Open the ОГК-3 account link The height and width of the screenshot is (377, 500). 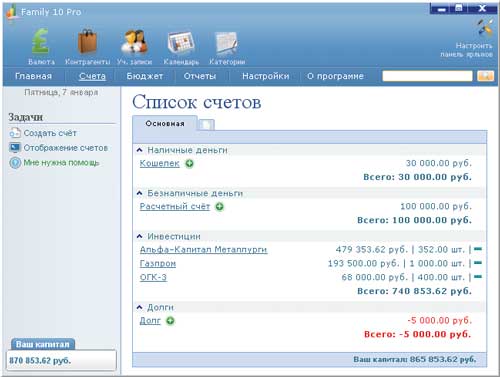click(x=153, y=277)
